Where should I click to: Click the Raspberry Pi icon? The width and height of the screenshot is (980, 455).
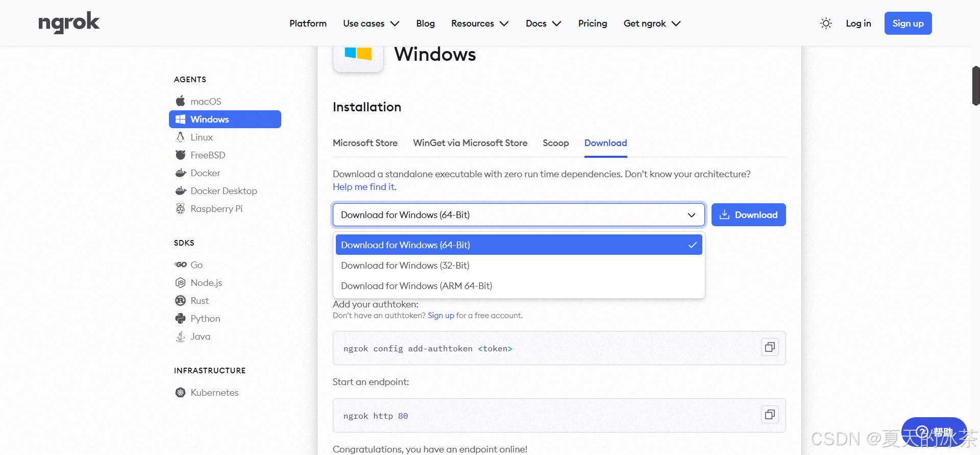click(180, 208)
